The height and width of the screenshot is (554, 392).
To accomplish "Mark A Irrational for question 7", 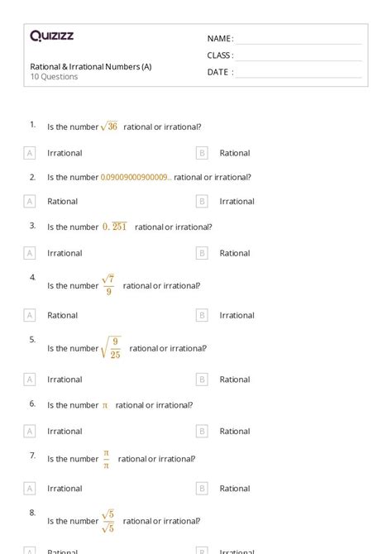I will click(29, 489).
